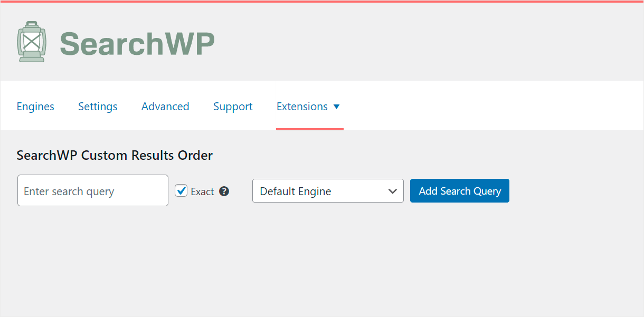Uncheck the Exact checkbox
The height and width of the screenshot is (317, 644).
(182, 190)
